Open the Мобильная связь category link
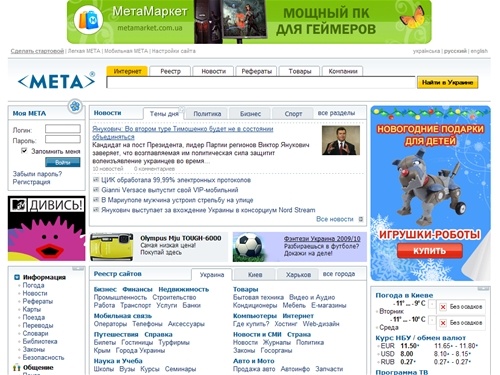Screen dimensions: 500x375 pyautogui.click(x=123, y=316)
